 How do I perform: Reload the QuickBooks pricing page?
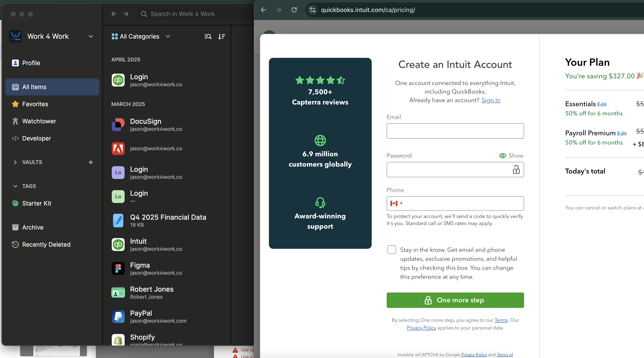[x=294, y=10]
